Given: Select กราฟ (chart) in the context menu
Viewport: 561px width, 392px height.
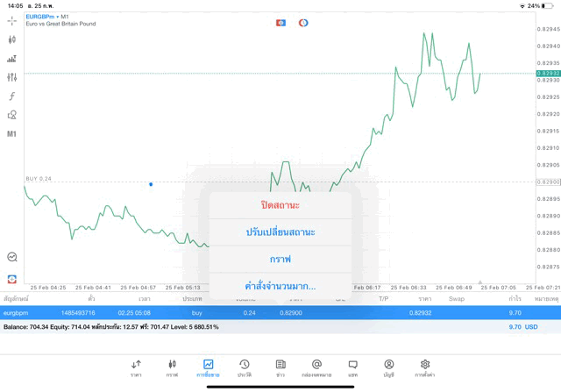Looking at the screenshot, I should [280, 260].
